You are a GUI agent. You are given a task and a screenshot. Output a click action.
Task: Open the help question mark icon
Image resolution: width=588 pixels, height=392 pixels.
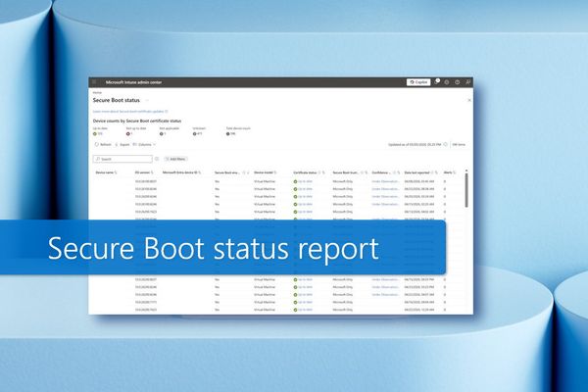click(x=457, y=82)
